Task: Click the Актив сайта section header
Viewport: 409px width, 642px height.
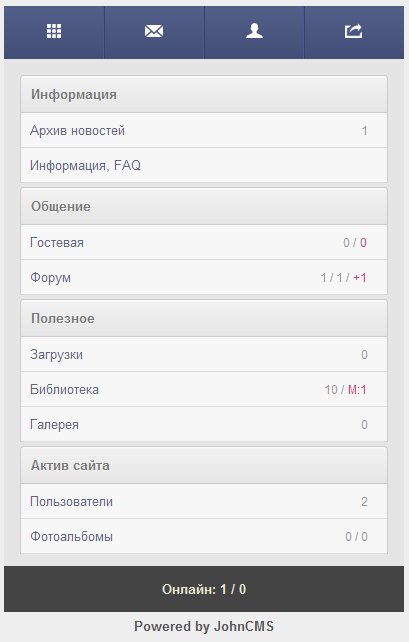Action: [x=204, y=466]
